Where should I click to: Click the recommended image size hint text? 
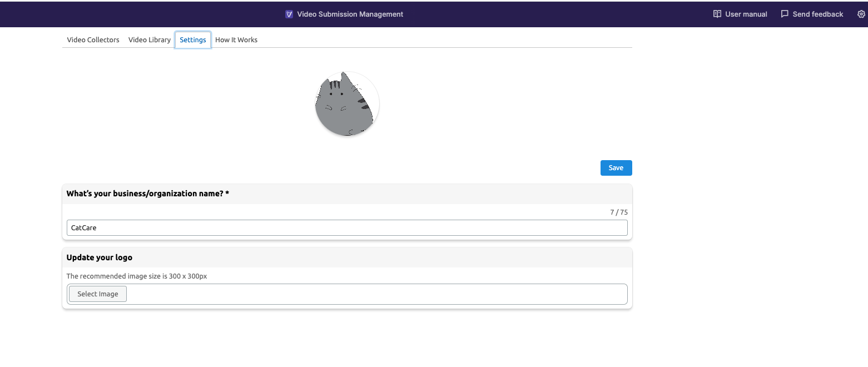[x=136, y=276]
